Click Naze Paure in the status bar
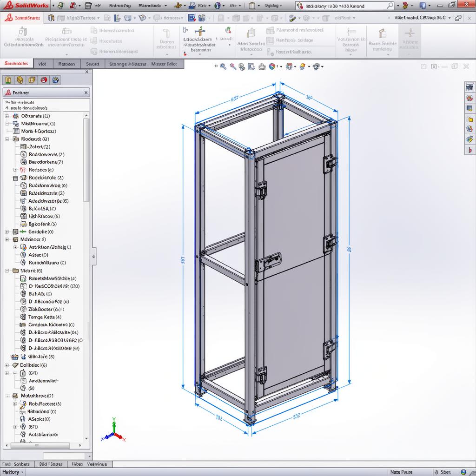This screenshot has height=476, width=476. (401, 472)
